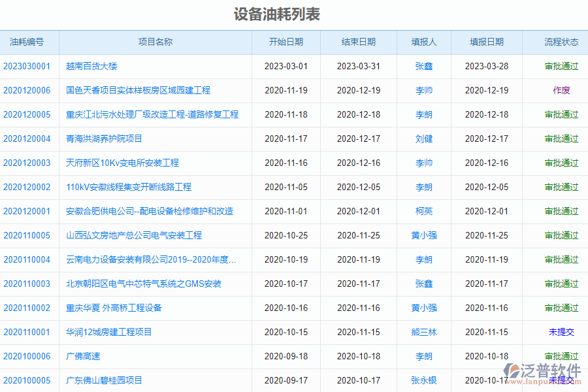Open 审批通过 status of first record

tap(561, 66)
